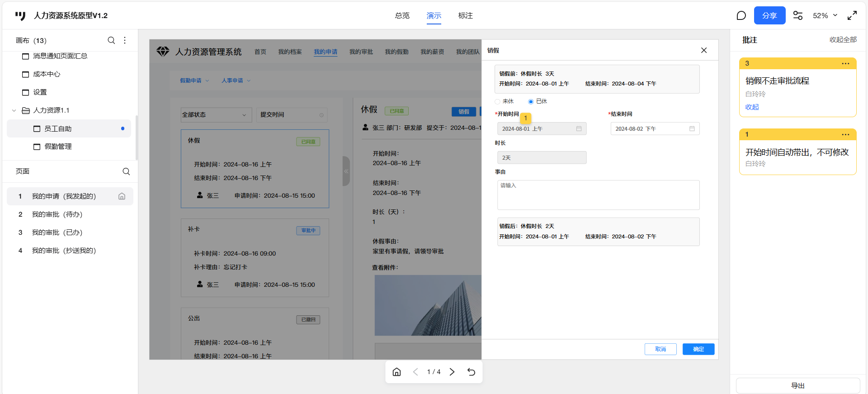Go to the next page arrow
Viewport: 868px width, 394px height.
[x=452, y=372]
